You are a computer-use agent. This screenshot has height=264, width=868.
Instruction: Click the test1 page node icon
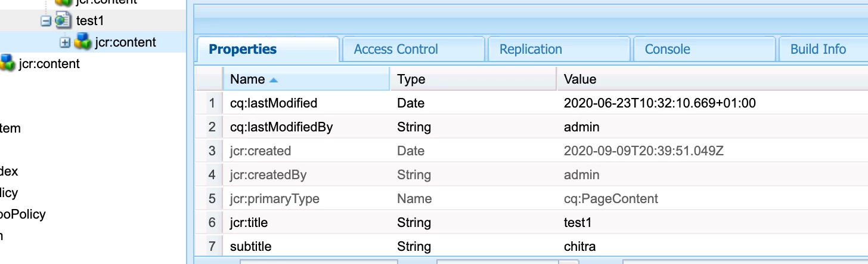click(x=63, y=21)
